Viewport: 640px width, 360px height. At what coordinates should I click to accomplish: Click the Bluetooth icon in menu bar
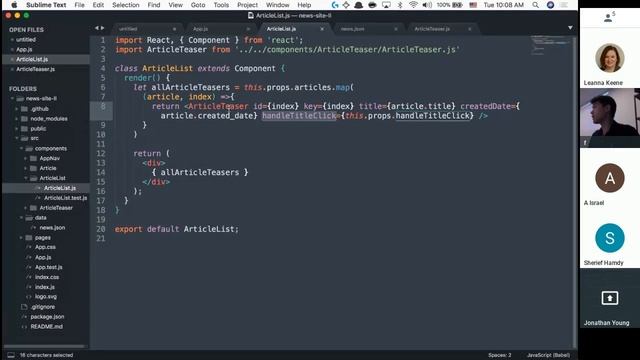tap(400, 5)
